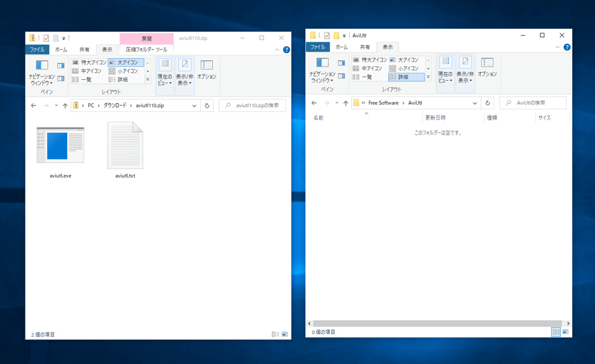Choose 大アイコン layout in zip window
The width and height of the screenshot is (595, 364).
(126, 62)
